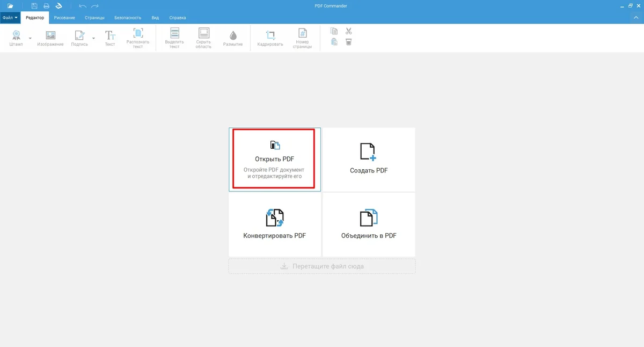Open the Справка tab
This screenshot has width=644, height=347.
[x=178, y=18]
